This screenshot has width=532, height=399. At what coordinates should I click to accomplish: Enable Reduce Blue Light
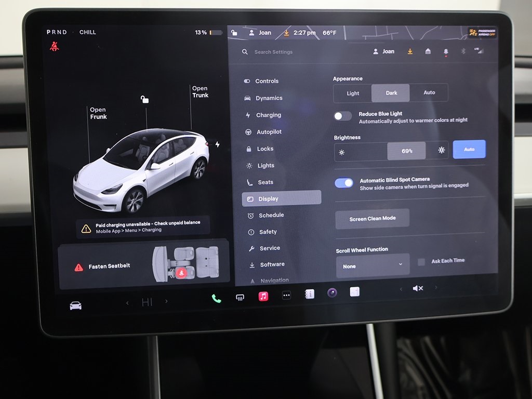click(342, 115)
